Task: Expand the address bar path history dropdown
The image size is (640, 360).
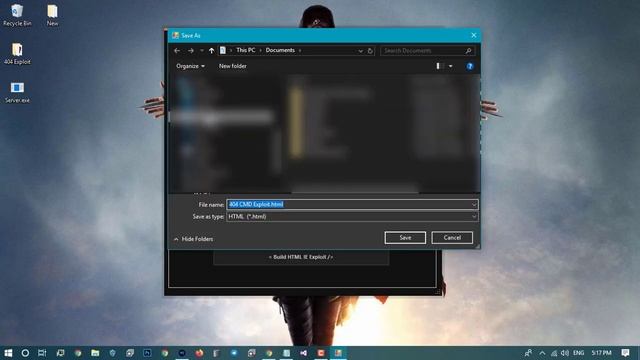Action: coord(360,51)
